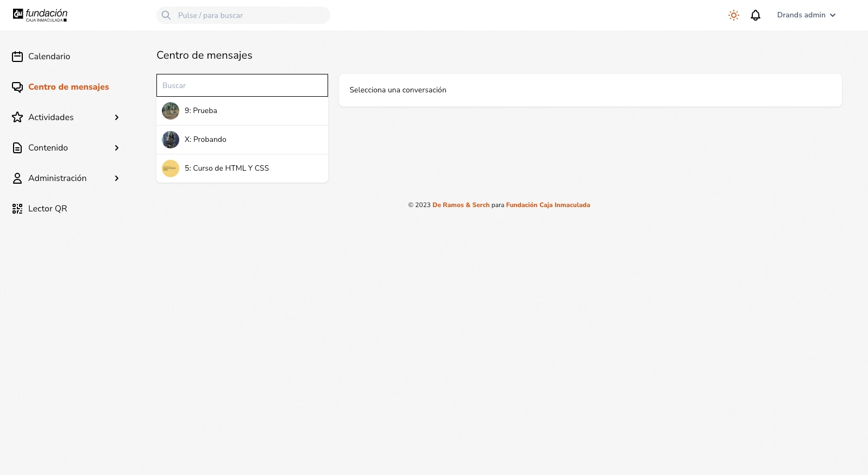Click the Contenido document icon
This screenshot has width=868, height=475.
[17, 148]
